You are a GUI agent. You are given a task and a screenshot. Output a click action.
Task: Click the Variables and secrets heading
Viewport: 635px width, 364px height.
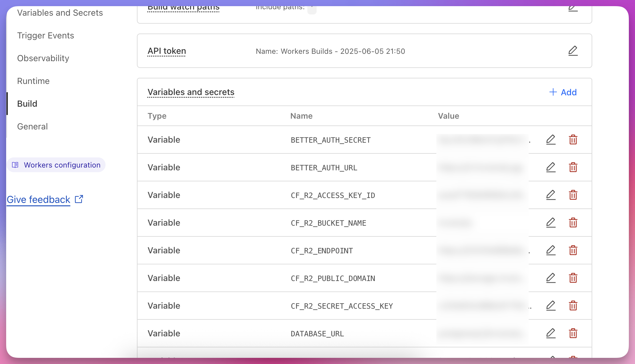(x=191, y=92)
